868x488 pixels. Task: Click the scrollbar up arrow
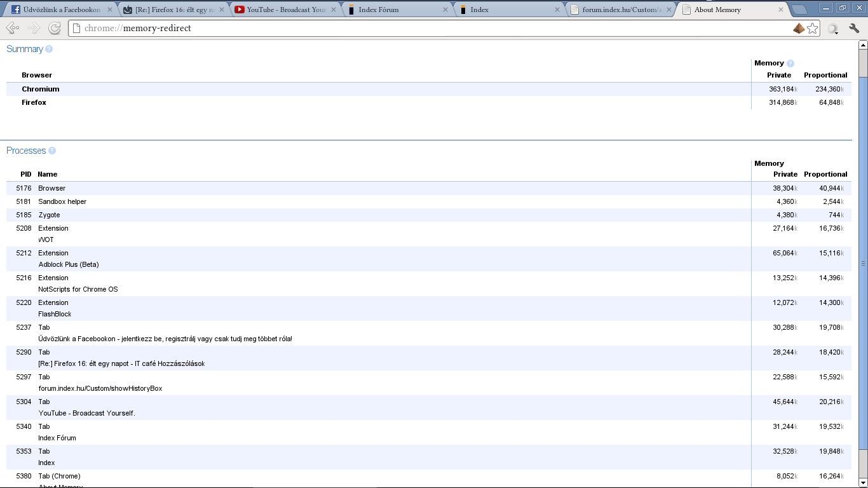tap(863, 45)
